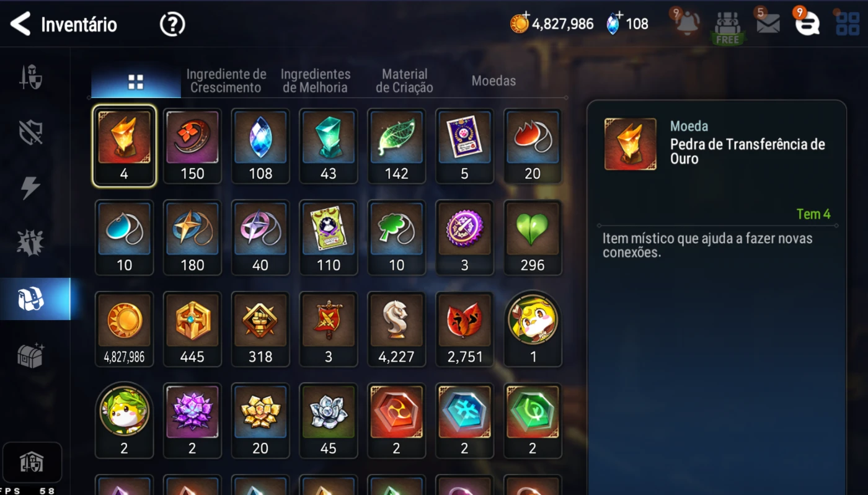Select the sword and shield equipment sidebar icon
The width and height of the screenshot is (868, 495).
(30, 78)
